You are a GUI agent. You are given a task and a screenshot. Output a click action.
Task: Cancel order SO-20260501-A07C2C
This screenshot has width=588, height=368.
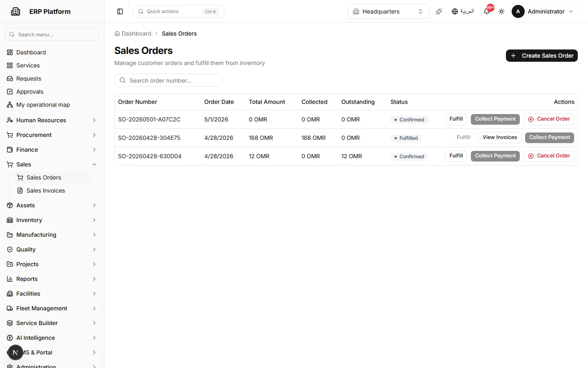pyautogui.click(x=549, y=119)
